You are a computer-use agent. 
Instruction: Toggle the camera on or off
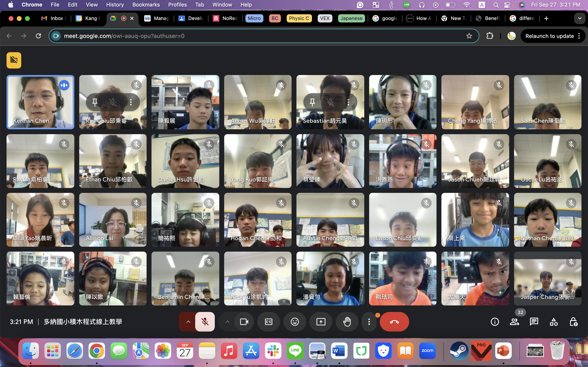coord(244,322)
